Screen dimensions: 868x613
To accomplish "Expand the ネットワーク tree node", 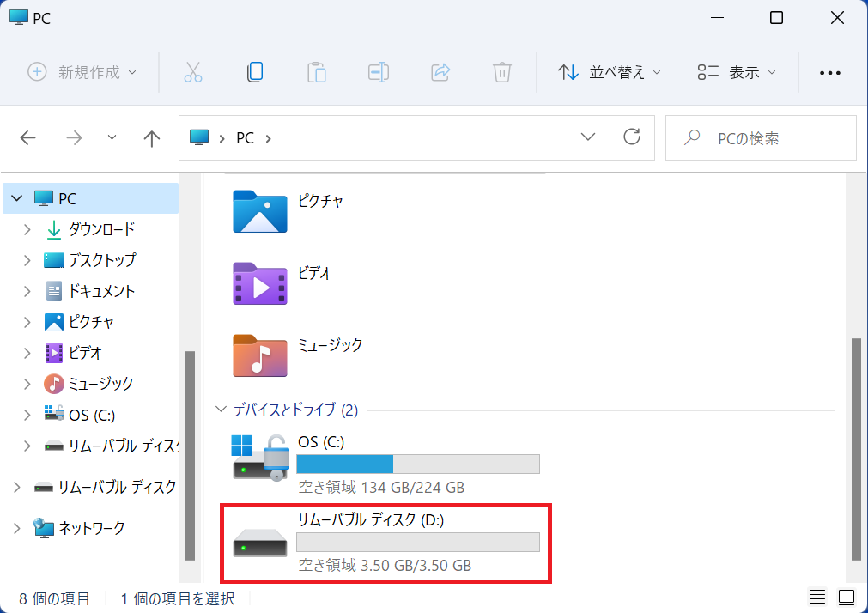I will pyautogui.click(x=18, y=528).
